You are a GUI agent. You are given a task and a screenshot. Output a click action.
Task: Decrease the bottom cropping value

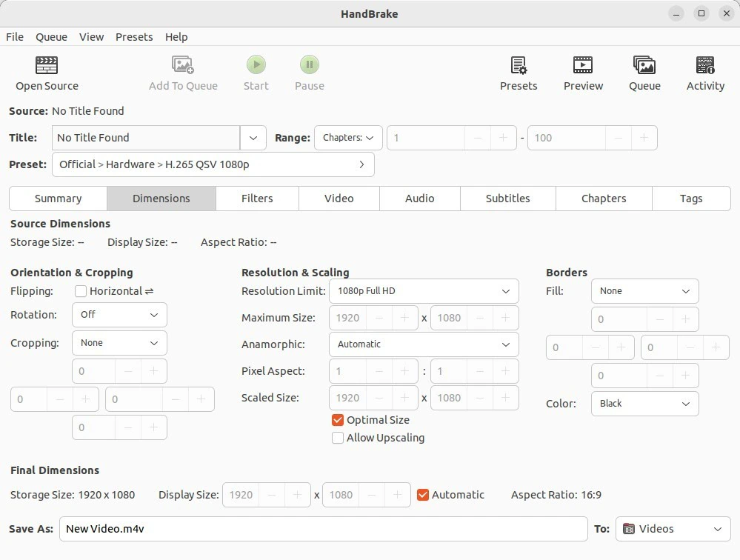(x=128, y=427)
